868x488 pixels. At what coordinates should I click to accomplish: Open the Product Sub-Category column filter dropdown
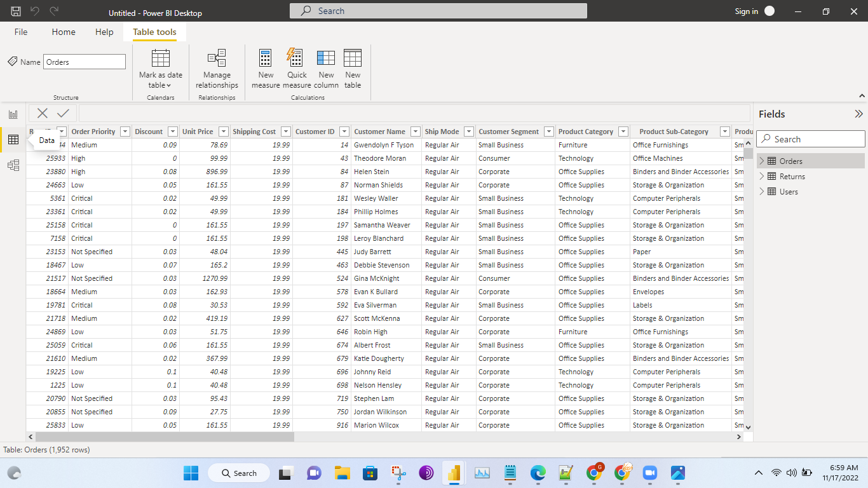point(724,132)
